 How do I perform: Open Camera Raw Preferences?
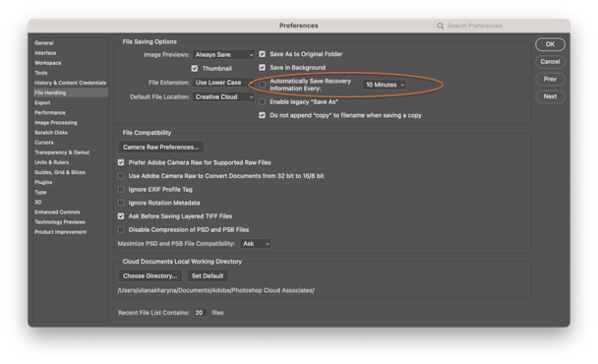[161, 148]
